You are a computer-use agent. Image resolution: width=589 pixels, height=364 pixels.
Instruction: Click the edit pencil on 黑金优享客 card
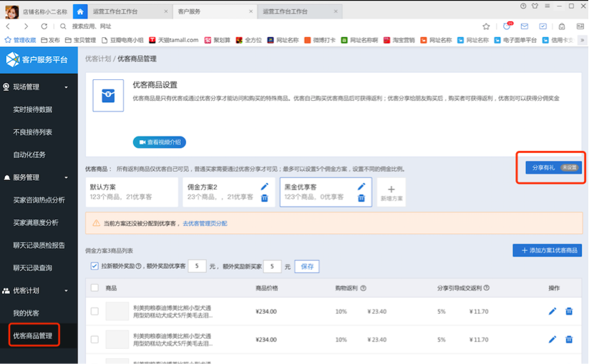[x=361, y=187]
